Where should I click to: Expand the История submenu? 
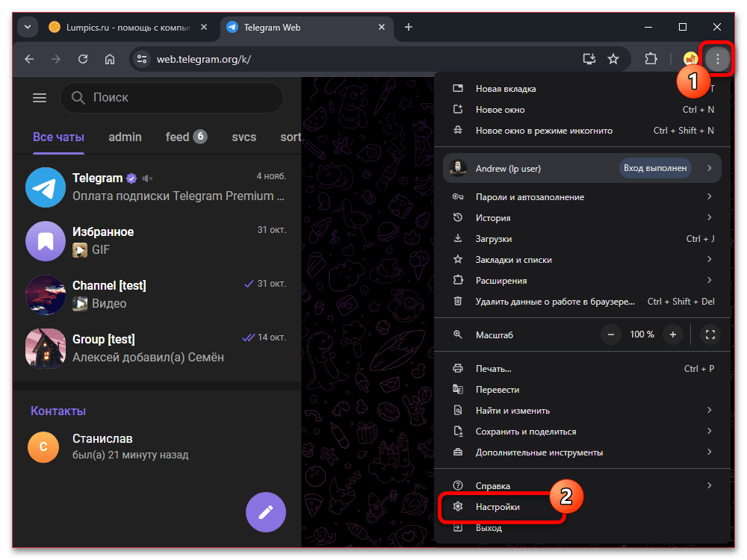(x=583, y=218)
